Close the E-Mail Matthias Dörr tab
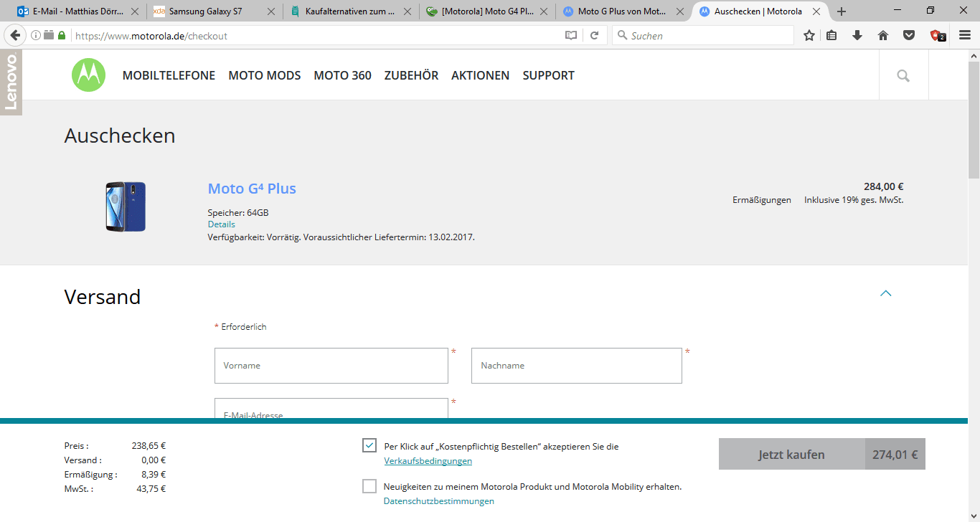This screenshot has width=980, height=522. click(x=135, y=11)
